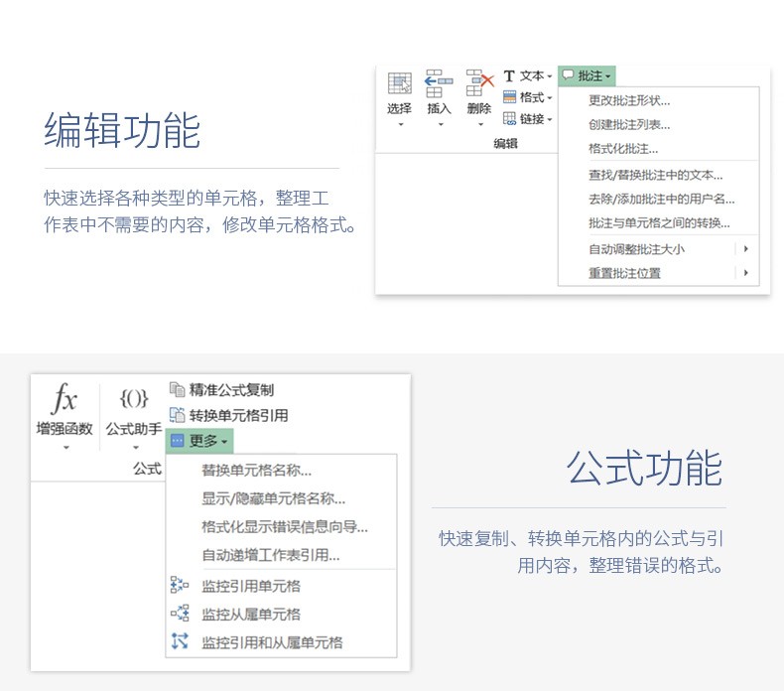784x694 pixels.
Task: Click the 精准公式复制 icon
Action: 177,389
